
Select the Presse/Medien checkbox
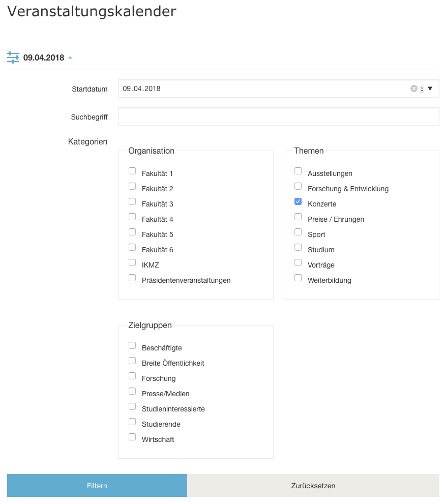pos(132,391)
